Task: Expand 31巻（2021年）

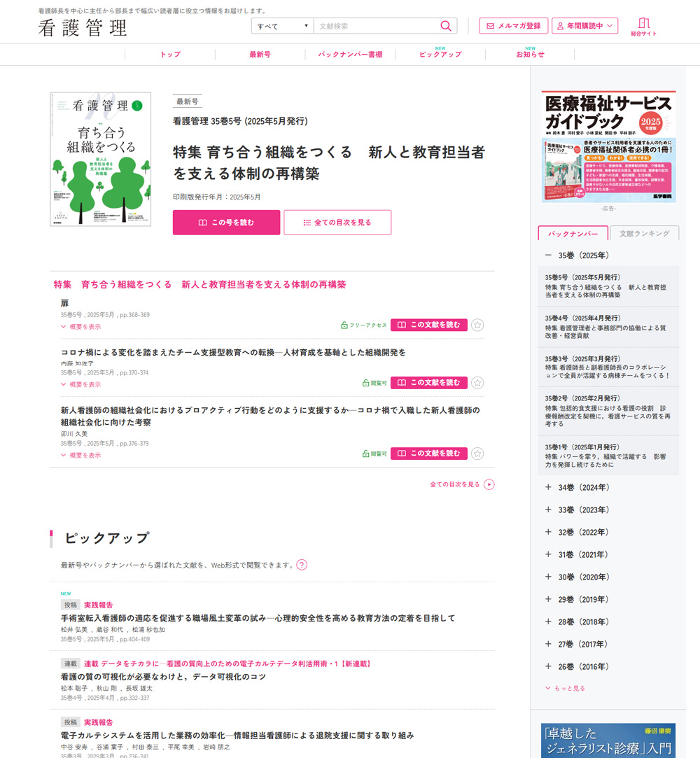Action: click(x=547, y=554)
